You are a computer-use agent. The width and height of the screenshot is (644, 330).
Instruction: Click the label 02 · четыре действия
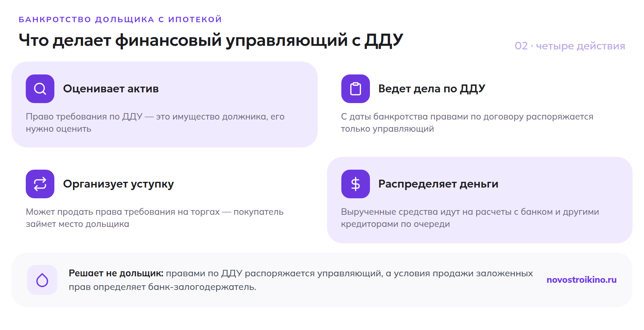570,46
